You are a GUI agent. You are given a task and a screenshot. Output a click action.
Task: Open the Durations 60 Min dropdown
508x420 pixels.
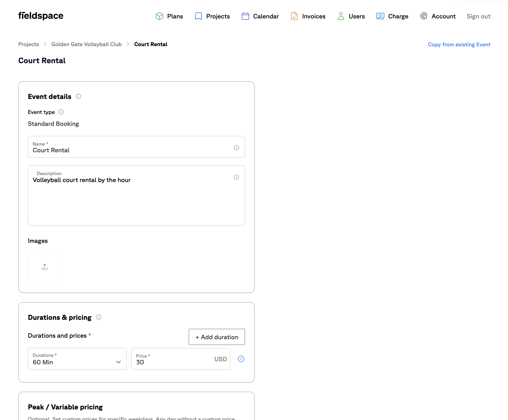point(77,359)
